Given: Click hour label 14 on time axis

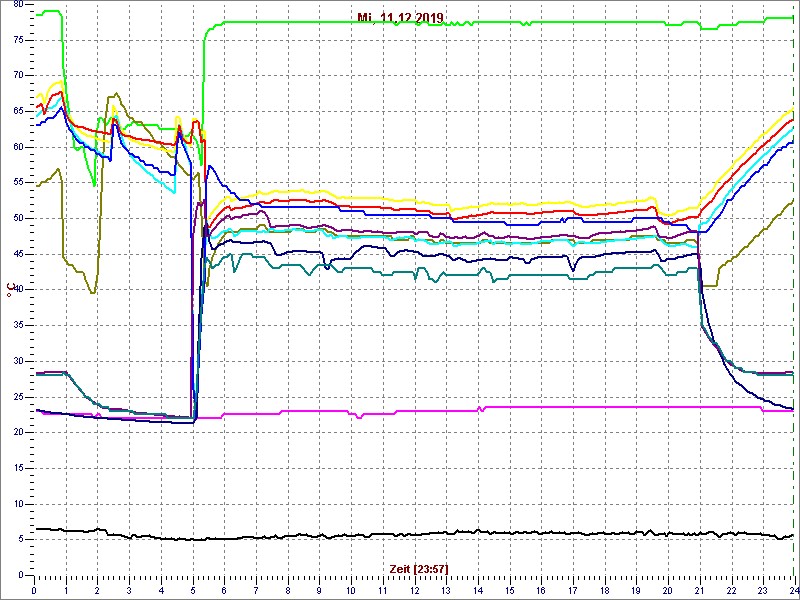Looking at the screenshot, I should tap(477, 589).
